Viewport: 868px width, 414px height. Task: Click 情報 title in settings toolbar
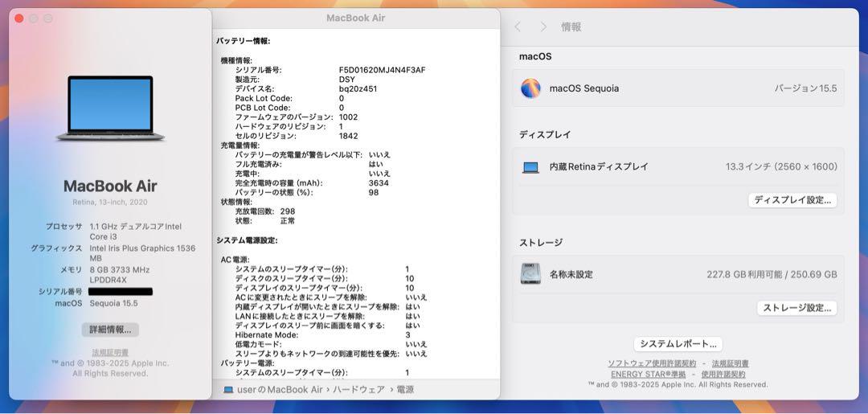click(x=571, y=27)
